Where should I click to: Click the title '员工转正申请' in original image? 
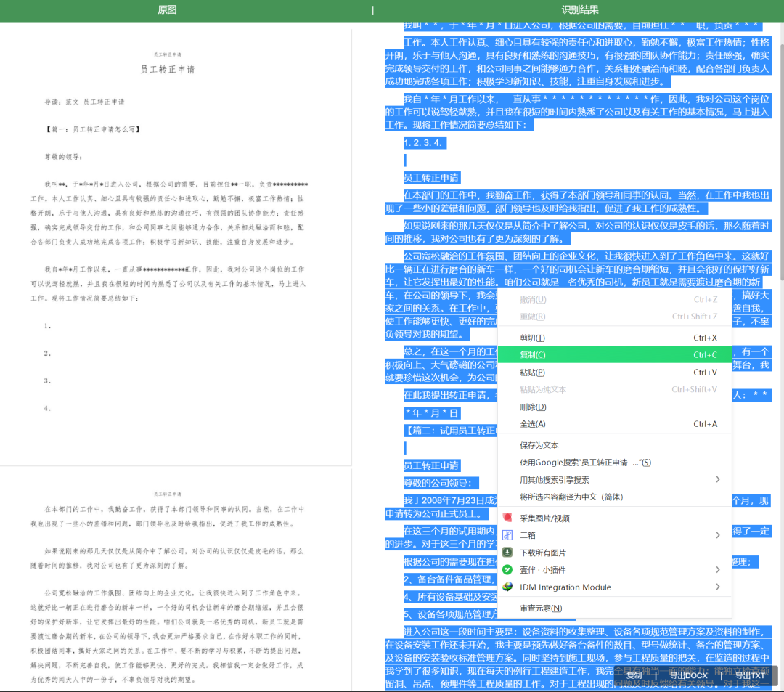click(167, 69)
